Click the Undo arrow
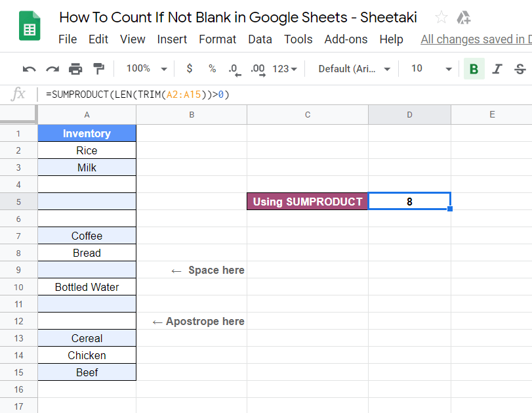Screen dimensions: 532x413 click(x=28, y=68)
